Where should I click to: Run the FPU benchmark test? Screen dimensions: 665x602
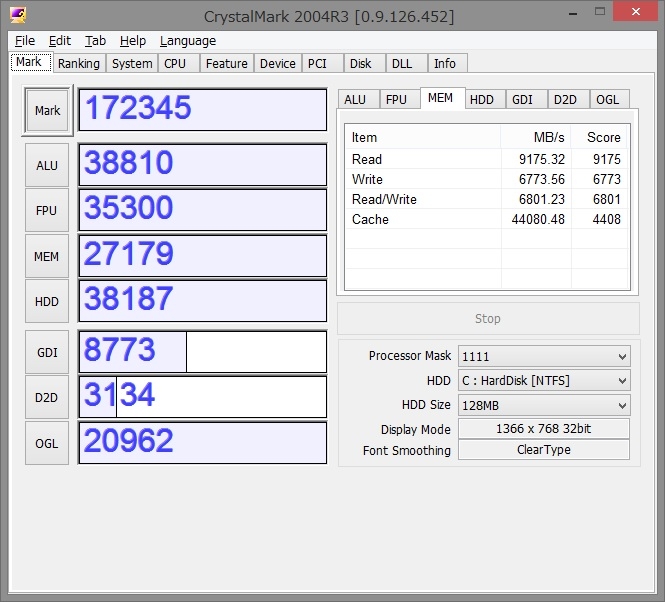click(47, 210)
